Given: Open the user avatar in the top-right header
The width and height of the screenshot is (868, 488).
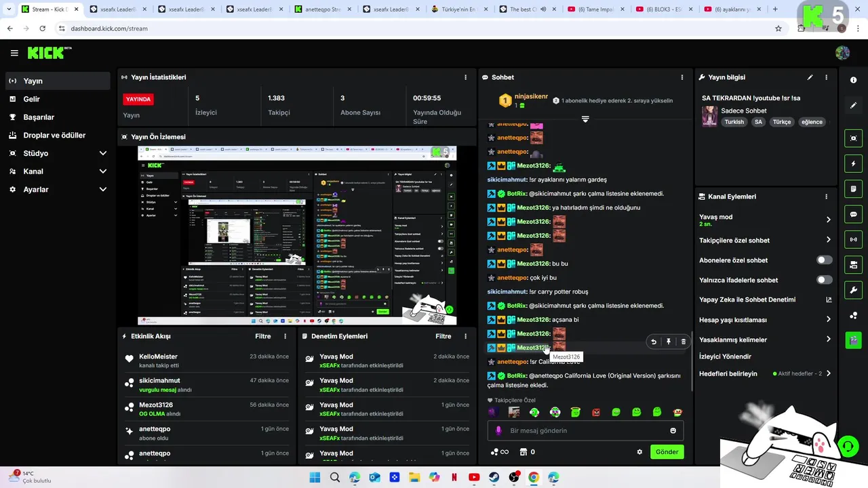Looking at the screenshot, I should [x=842, y=53].
